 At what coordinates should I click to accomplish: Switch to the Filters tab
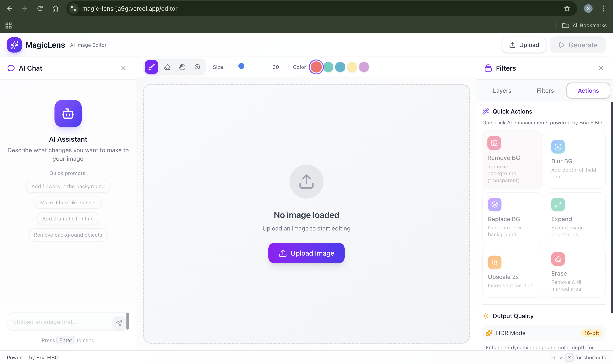545,91
